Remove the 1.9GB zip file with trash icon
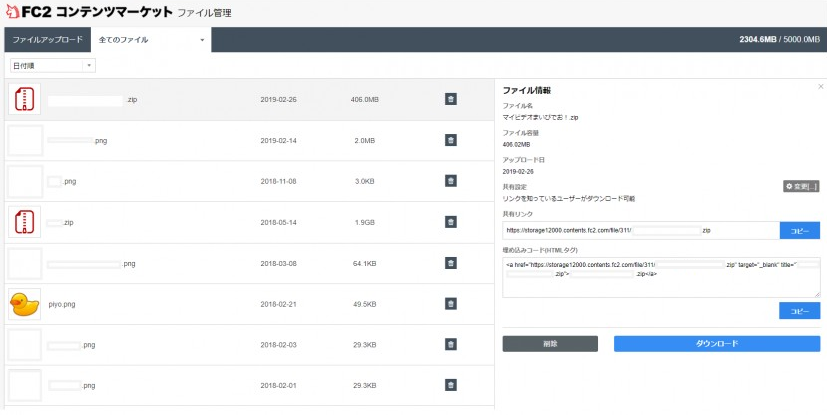 tap(450, 222)
